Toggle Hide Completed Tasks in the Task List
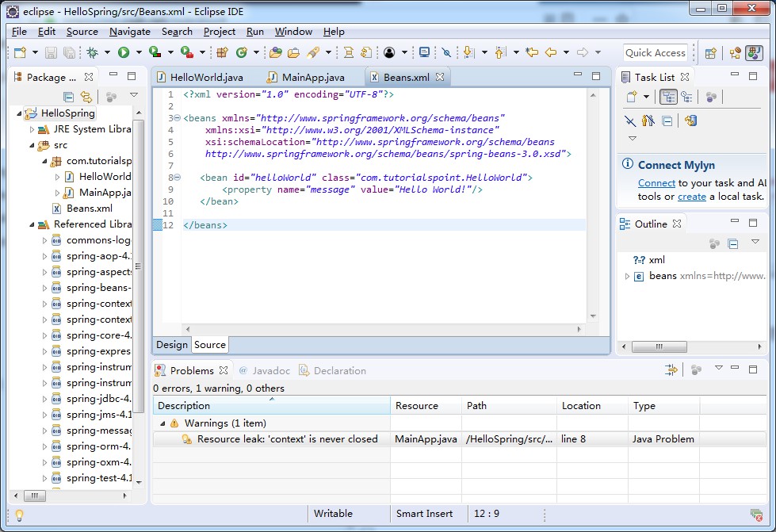 point(630,121)
